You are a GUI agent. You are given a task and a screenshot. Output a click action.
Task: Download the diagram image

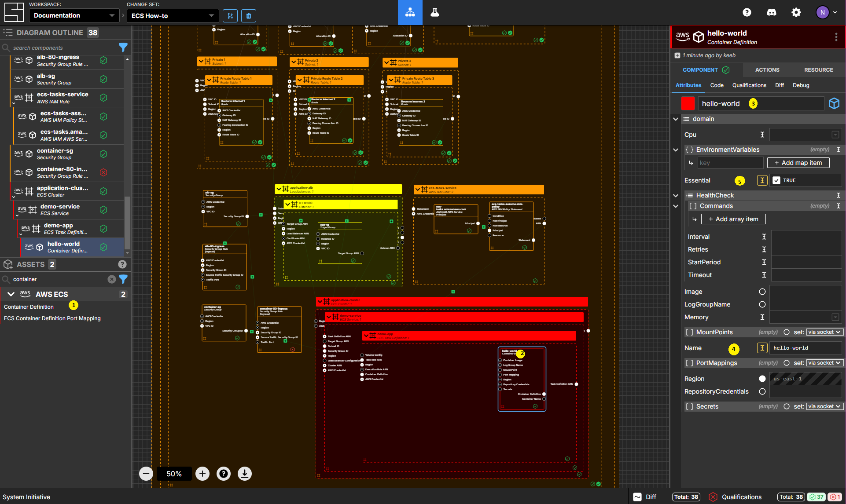245,474
